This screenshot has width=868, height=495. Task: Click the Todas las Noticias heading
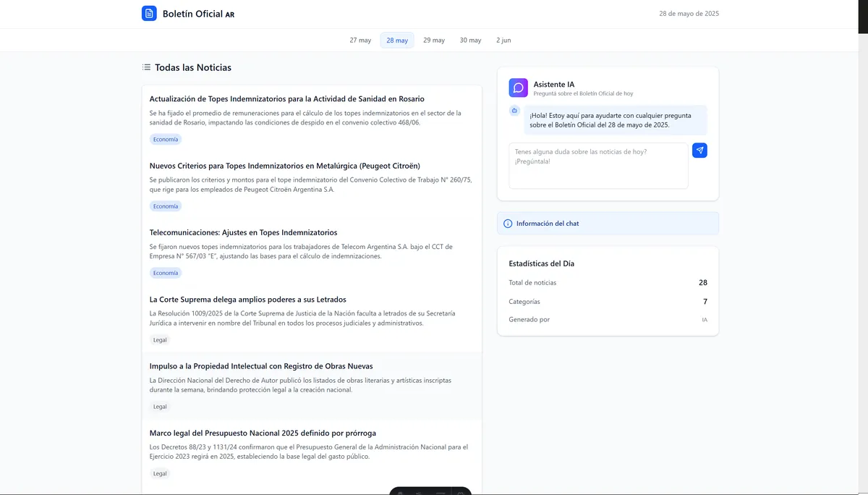(193, 67)
